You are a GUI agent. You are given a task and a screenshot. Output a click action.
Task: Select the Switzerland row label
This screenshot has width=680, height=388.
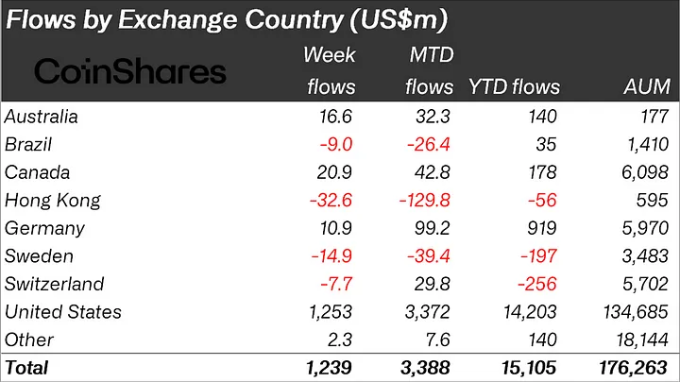[54, 284]
